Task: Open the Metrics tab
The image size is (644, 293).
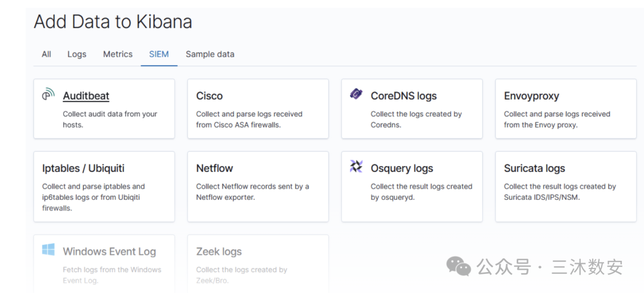Action: coord(118,54)
